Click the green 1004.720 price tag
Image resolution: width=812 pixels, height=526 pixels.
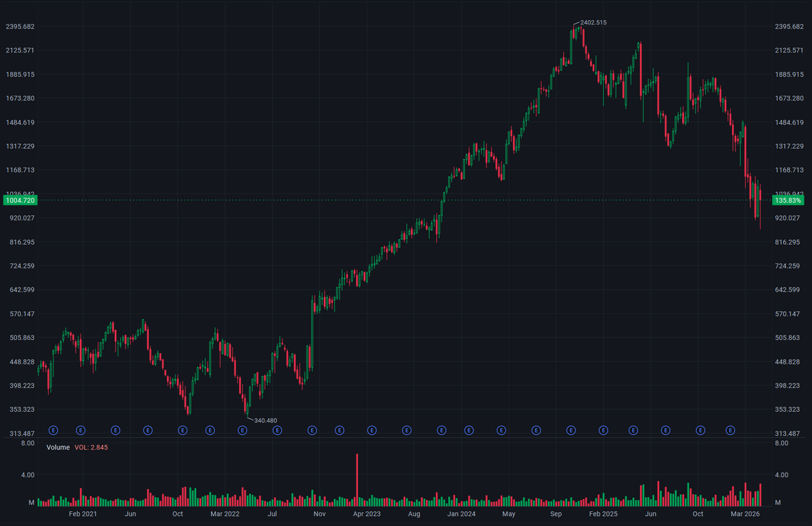20,200
